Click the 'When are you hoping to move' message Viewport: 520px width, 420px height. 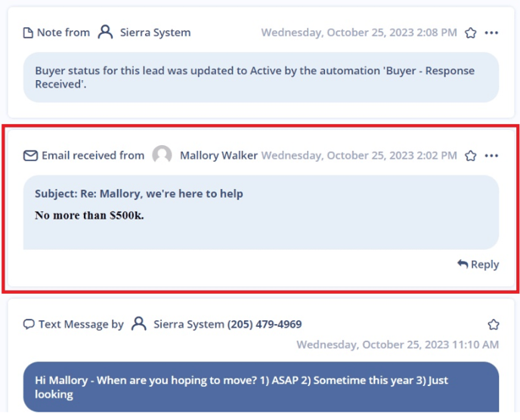(x=261, y=387)
